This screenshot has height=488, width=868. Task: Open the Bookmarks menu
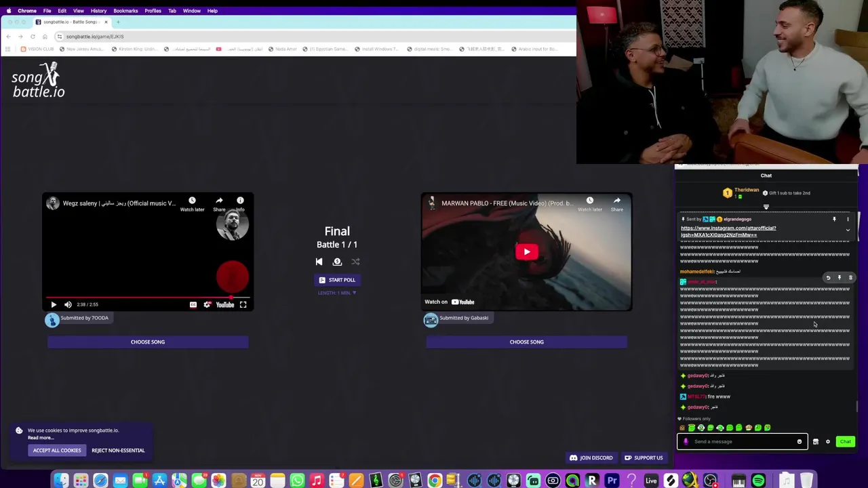(125, 11)
